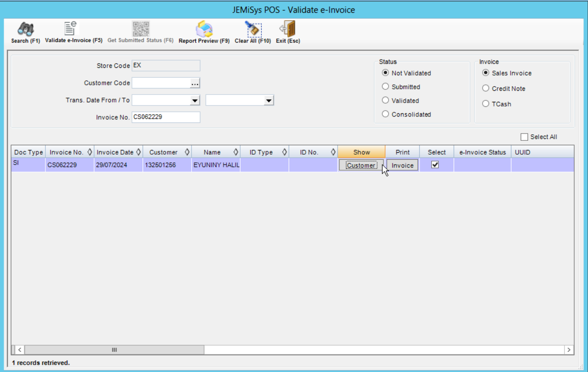Screen dimensions: 588x372
Task: Open the Trans. Date From dropdown
Action: [x=195, y=100]
